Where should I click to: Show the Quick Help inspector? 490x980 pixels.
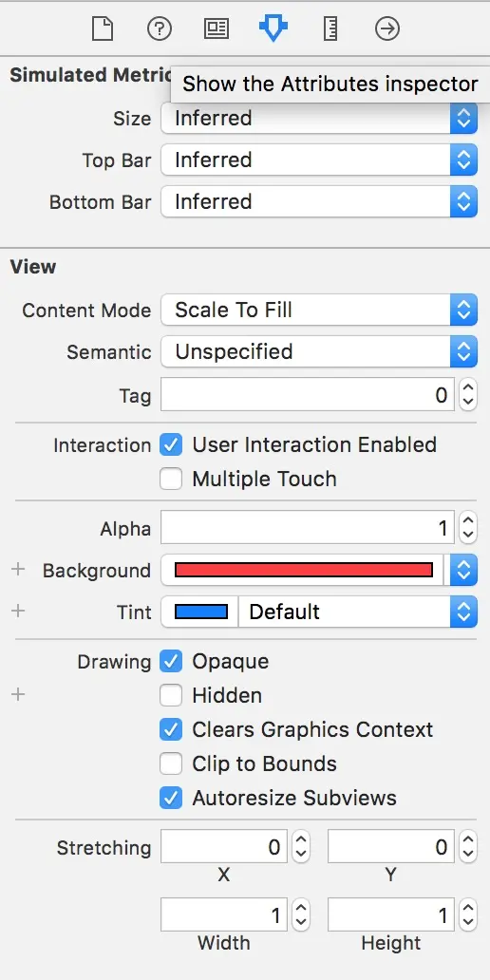160,28
